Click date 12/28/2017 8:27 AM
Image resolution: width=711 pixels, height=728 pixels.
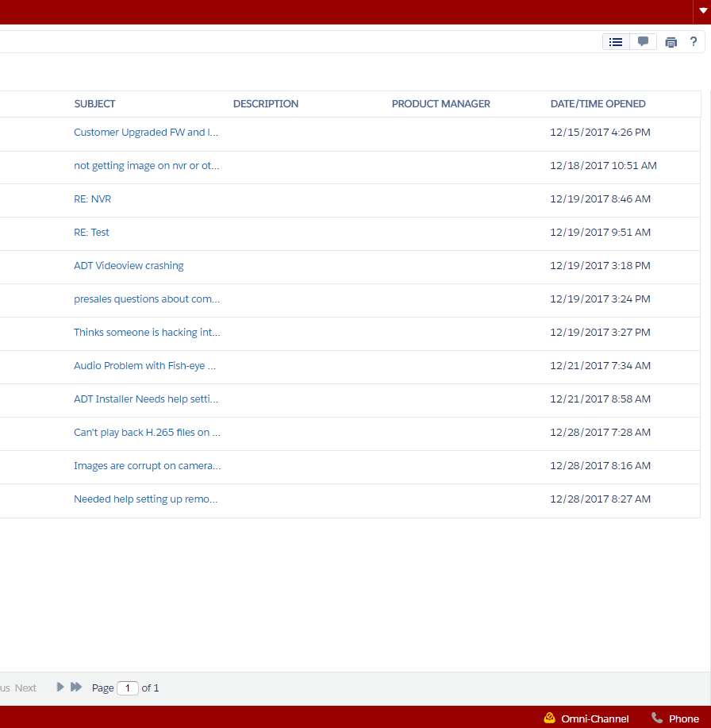pos(600,499)
